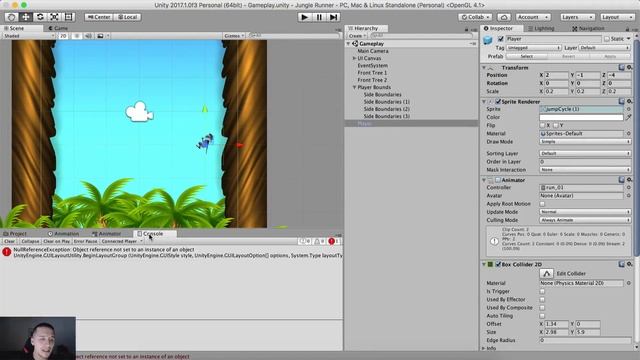Toggle Box Collider 2D enabled checkbox

coord(498,264)
